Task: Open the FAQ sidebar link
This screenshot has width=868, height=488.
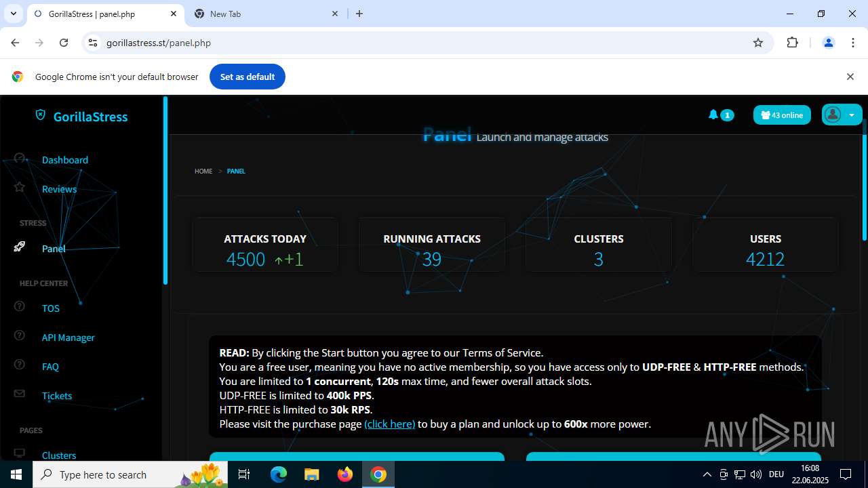Action: [50, 367]
